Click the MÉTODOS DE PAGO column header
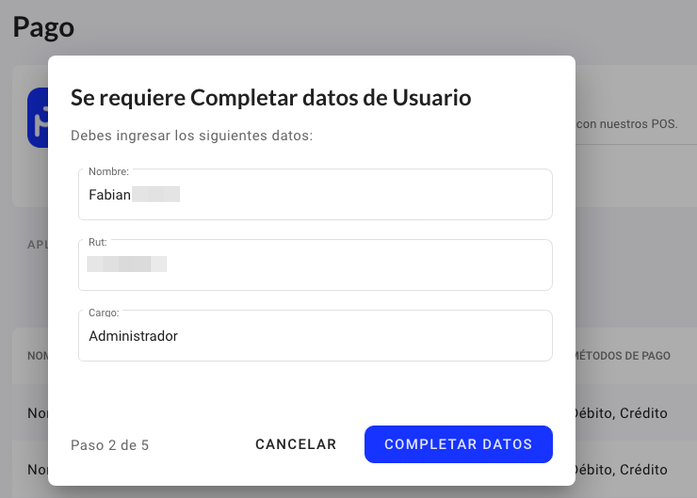The image size is (697, 498). [623, 356]
